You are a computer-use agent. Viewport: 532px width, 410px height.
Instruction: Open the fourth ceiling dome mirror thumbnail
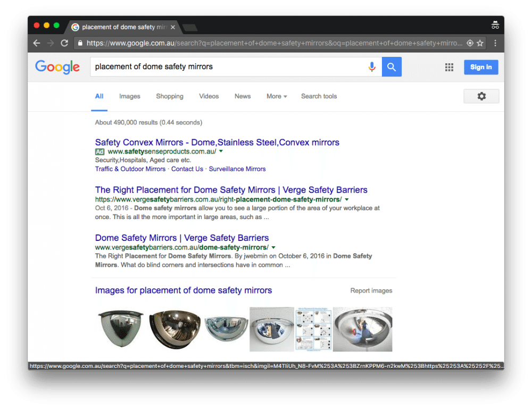pyautogui.click(x=272, y=329)
